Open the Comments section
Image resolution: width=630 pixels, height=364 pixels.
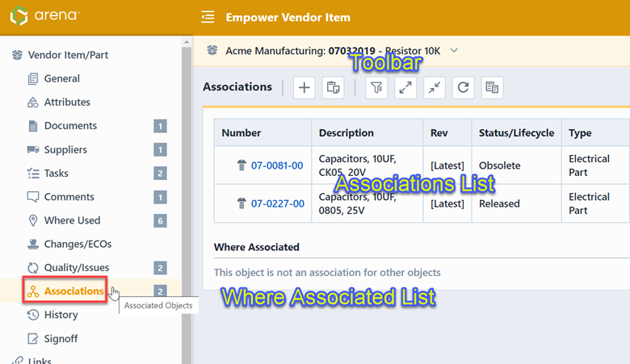(x=69, y=197)
